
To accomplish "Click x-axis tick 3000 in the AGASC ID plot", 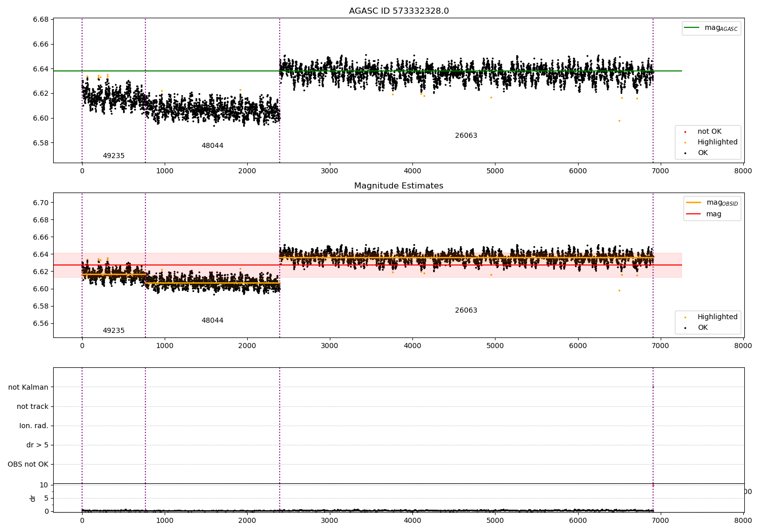I will 330,171.
